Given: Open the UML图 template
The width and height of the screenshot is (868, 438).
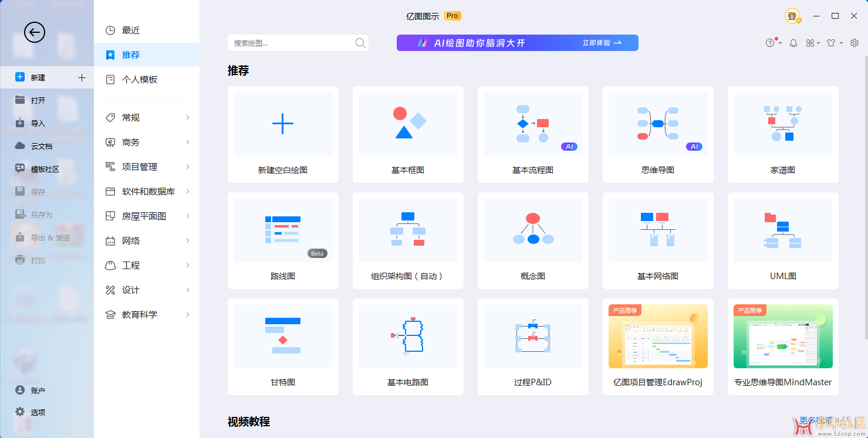Looking at the screenshot, I should click(783, 241).
